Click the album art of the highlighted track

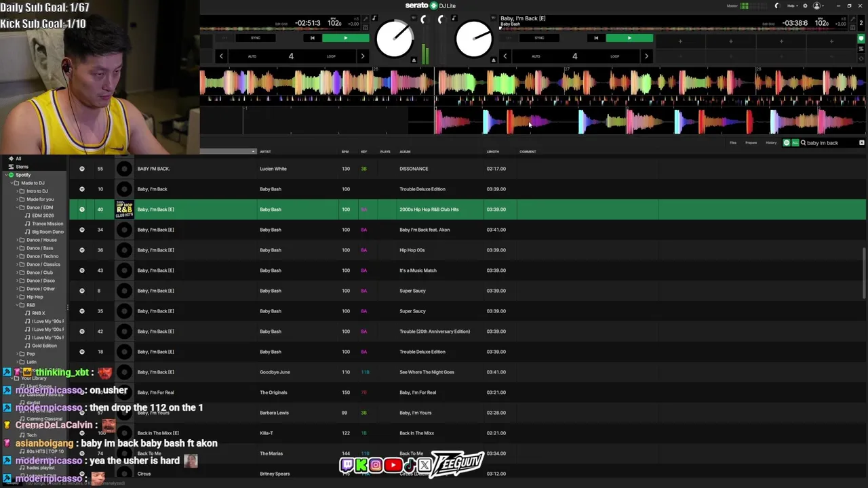tap(124, 209)
